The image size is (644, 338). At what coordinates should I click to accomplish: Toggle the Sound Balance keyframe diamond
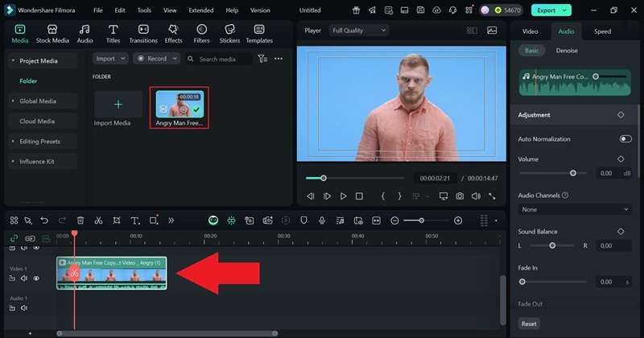tap(621, 232)
